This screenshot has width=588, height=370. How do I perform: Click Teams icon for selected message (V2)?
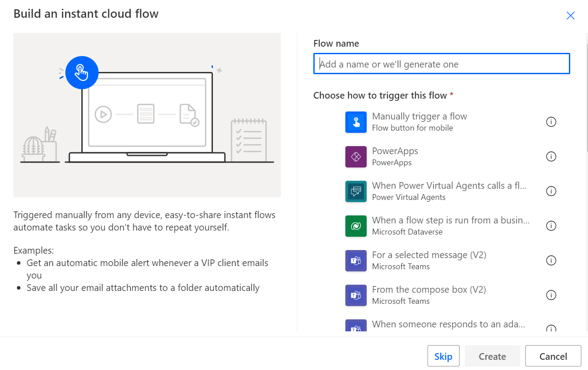click(x=356, y=261)
